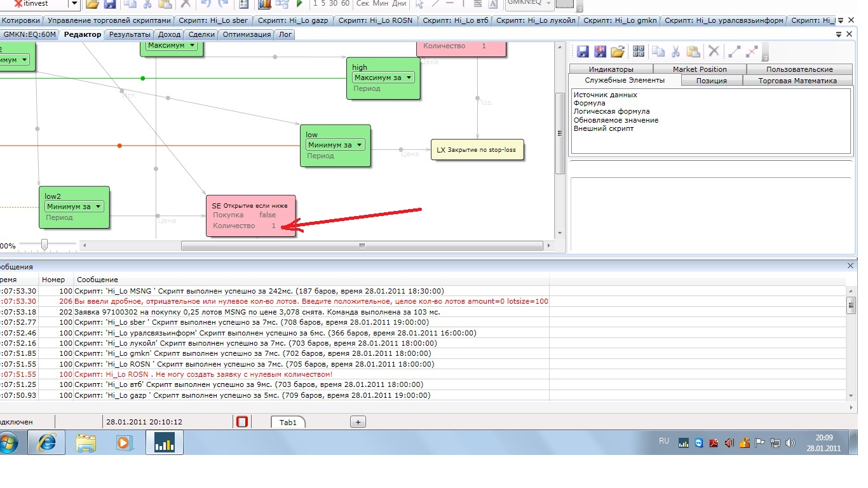The image size is (868, 488).
Task: Click the chart application icon in taskbar
Action: tap(165, 442)
